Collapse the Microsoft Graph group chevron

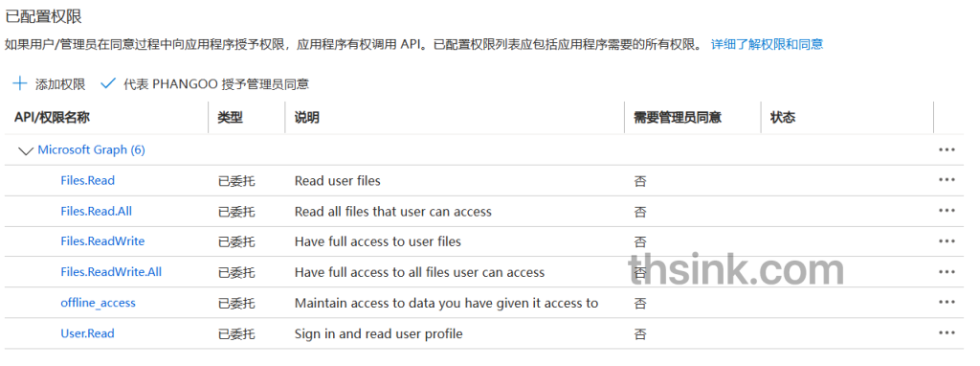tap(26, 150)
